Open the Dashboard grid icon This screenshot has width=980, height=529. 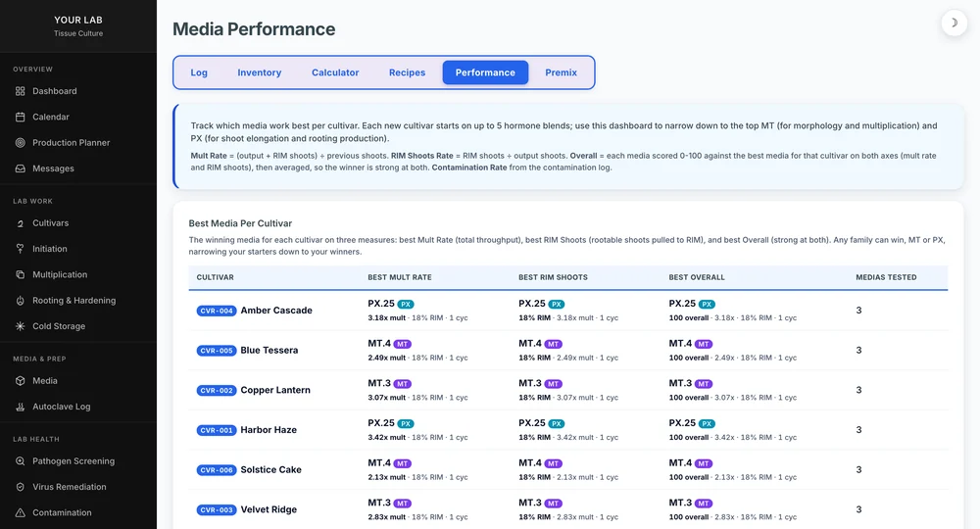click(x=20, y=91)
